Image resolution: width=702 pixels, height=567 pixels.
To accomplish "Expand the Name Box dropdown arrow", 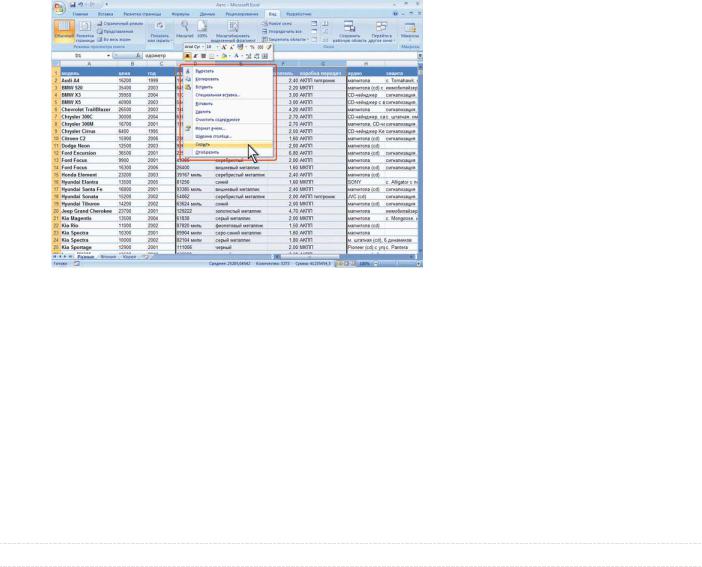I will (x=108, y=56).
